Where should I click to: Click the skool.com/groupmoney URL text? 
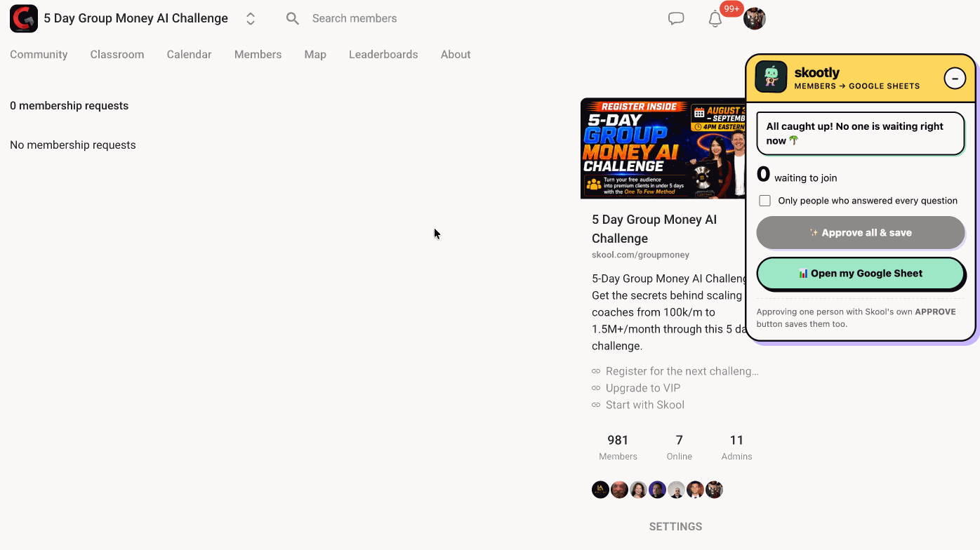(640, 255)
